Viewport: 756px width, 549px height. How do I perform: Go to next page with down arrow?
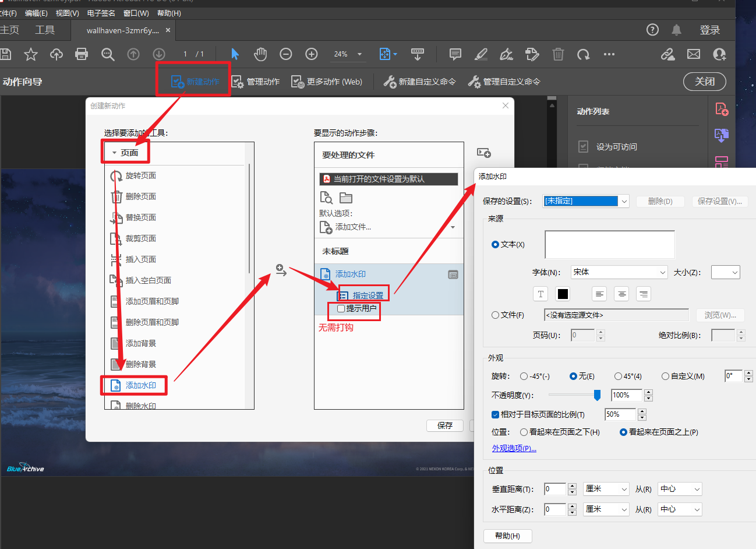[159, 54]
